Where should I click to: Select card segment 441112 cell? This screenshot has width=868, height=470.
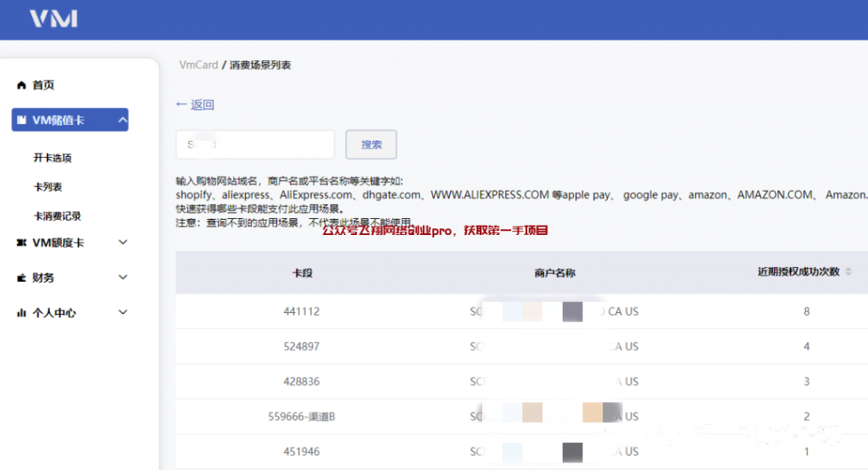[302, 311]
